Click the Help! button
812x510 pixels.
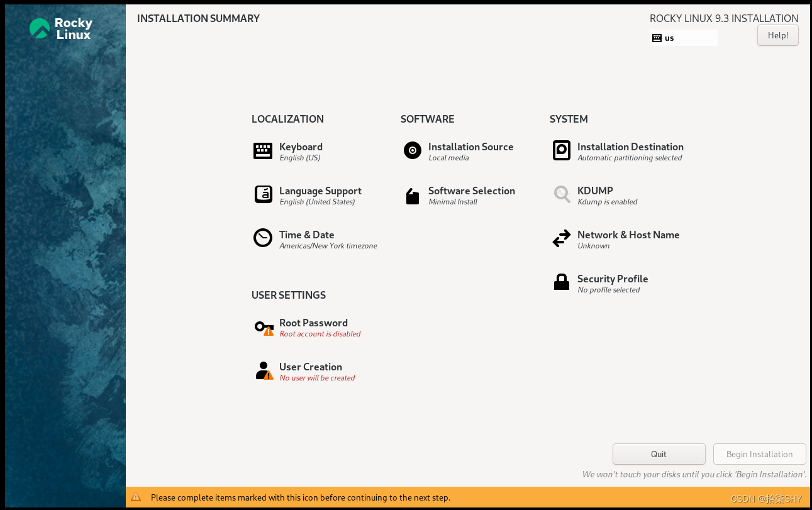778,35
